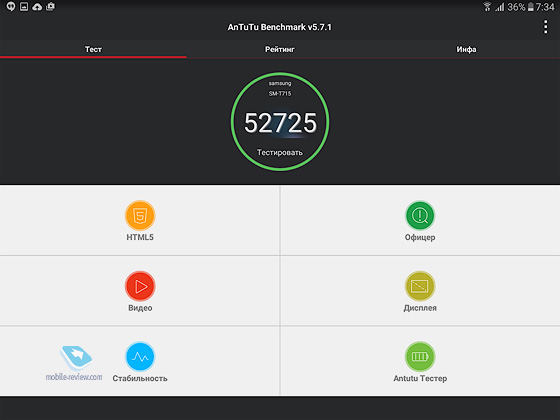The image size is (560, 420).
Task: Tap the 52725 score value
Action: click(280, 123)
